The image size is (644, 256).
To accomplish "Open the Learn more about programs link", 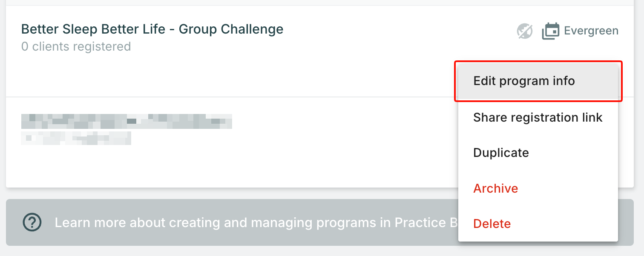I will click(x=256, y=222).
